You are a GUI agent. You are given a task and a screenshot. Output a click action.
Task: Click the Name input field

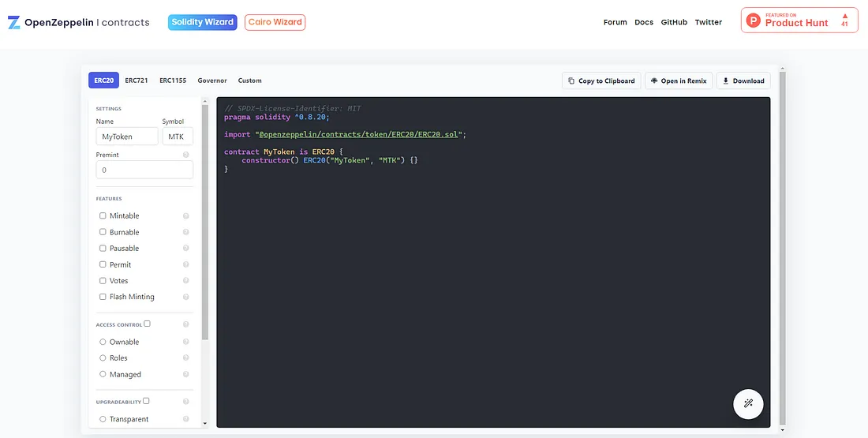(x=127, y=137)
